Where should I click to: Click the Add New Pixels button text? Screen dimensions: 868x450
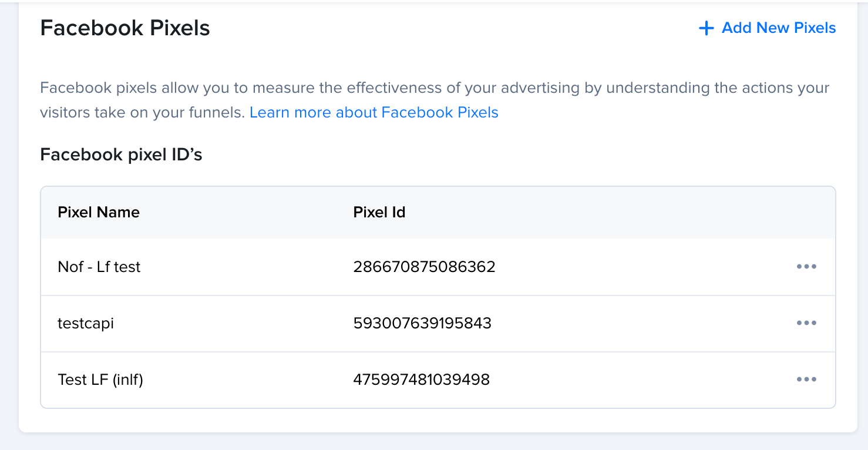(779, 28)
